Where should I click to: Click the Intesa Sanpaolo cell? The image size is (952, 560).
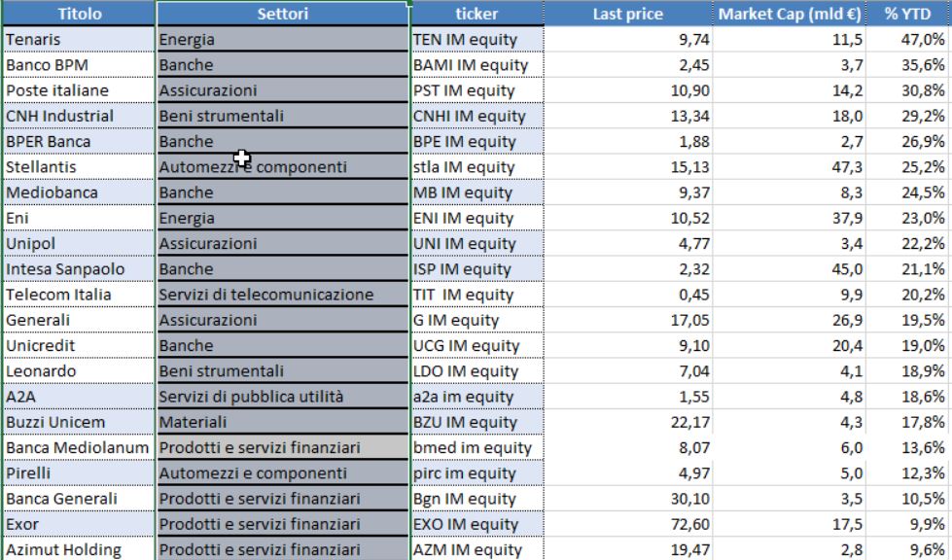(79, 269)
